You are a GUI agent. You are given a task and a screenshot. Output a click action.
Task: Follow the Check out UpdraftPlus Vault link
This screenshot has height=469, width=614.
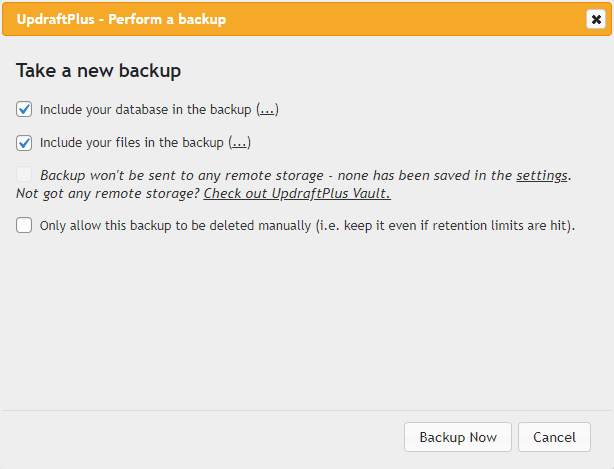tap(296, 193)
